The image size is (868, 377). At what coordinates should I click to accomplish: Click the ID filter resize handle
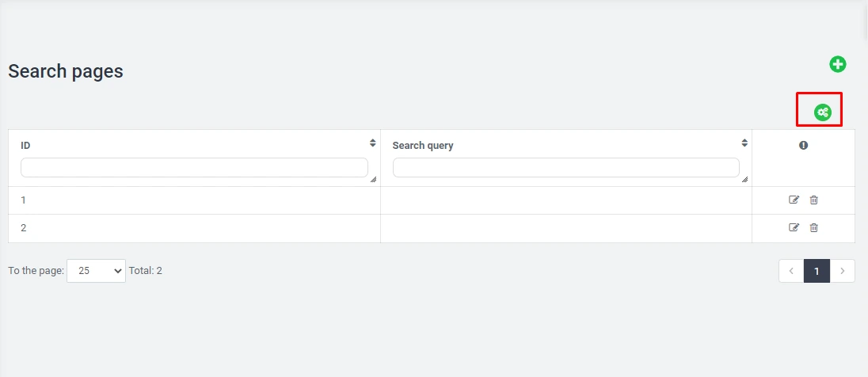(373, 180)
